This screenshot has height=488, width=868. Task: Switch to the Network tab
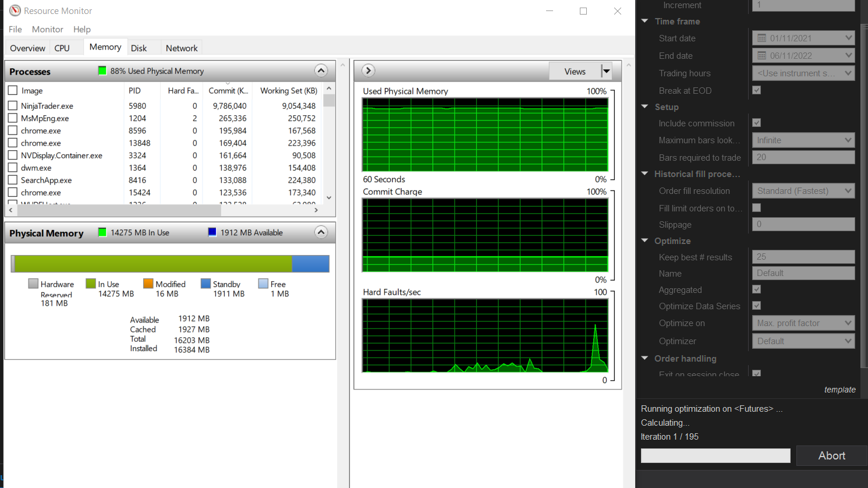(182, 48)
